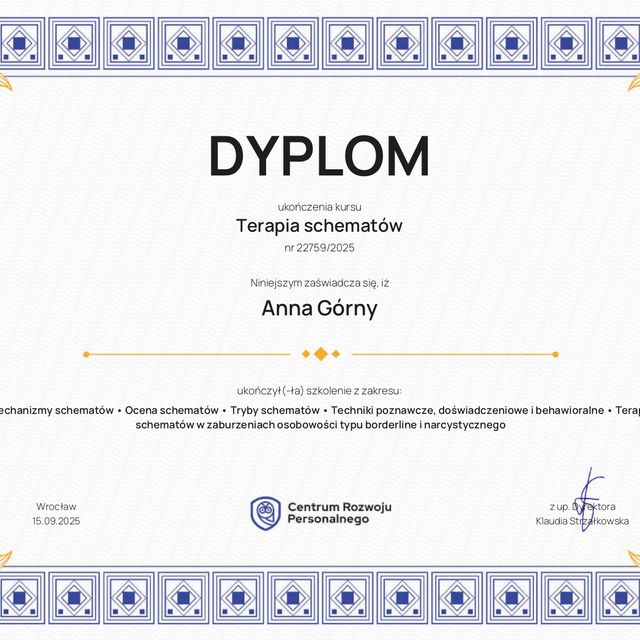Click the line about 'borderline i narcystycznego'
This screenshot has height=640, width=640.
[x=320, y=425]
